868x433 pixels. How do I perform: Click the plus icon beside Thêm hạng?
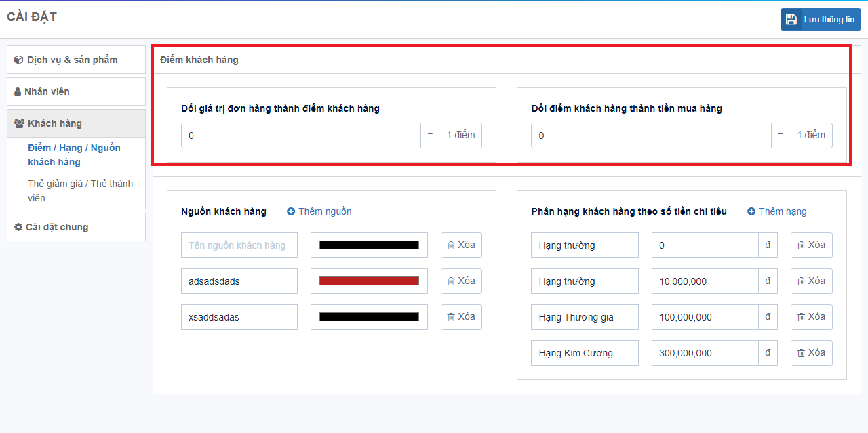click(x=751, y=211)
